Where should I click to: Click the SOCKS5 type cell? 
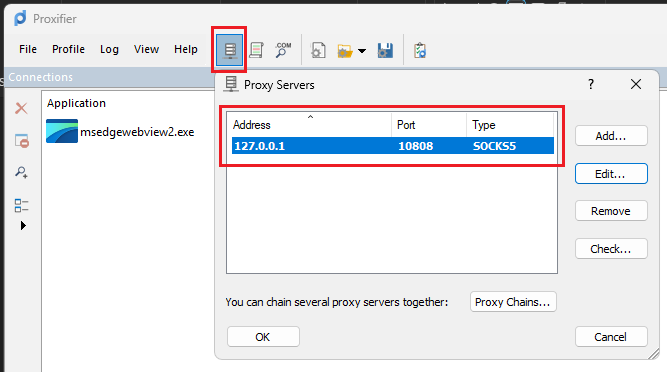coord(494,146)
